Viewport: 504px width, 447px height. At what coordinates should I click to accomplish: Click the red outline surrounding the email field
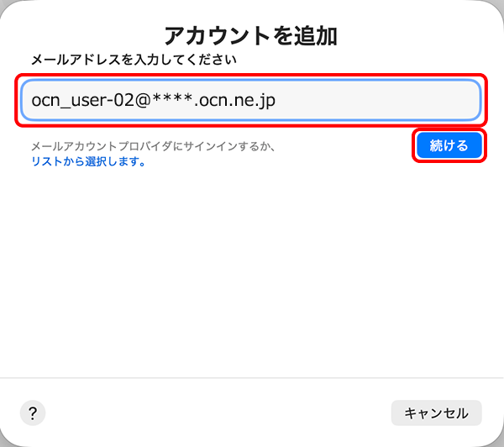click(x=252, y=74)
